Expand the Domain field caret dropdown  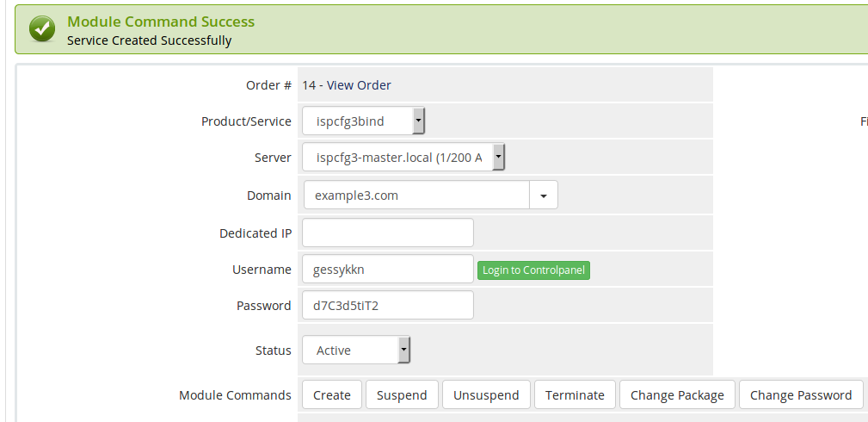click(x=544, y=195)
